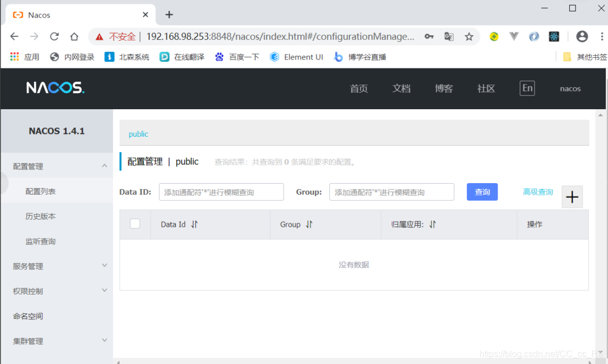
Task: Bookmark this page using the star icon
Action: click(469, 36)
